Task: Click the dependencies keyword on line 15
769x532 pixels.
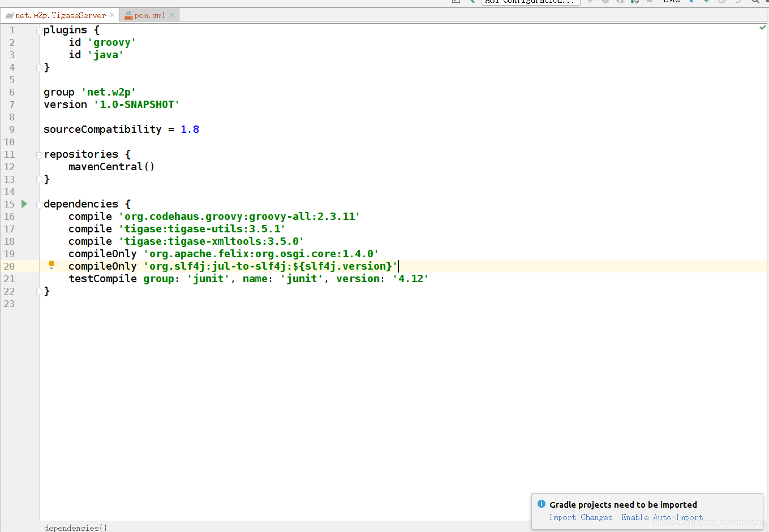Action: coord(81,204)
